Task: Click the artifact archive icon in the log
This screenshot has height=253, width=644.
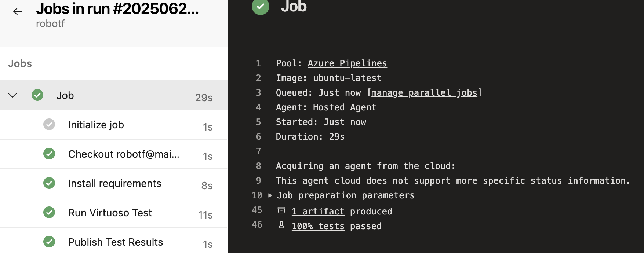Action: click(x=281, y=210)
